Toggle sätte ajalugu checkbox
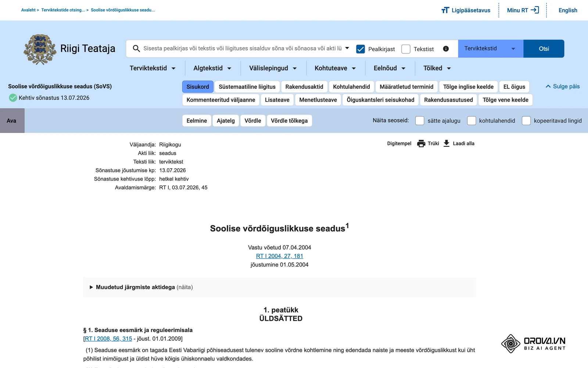The width and height of the screenshot is (588, 368). pos(420,121)
